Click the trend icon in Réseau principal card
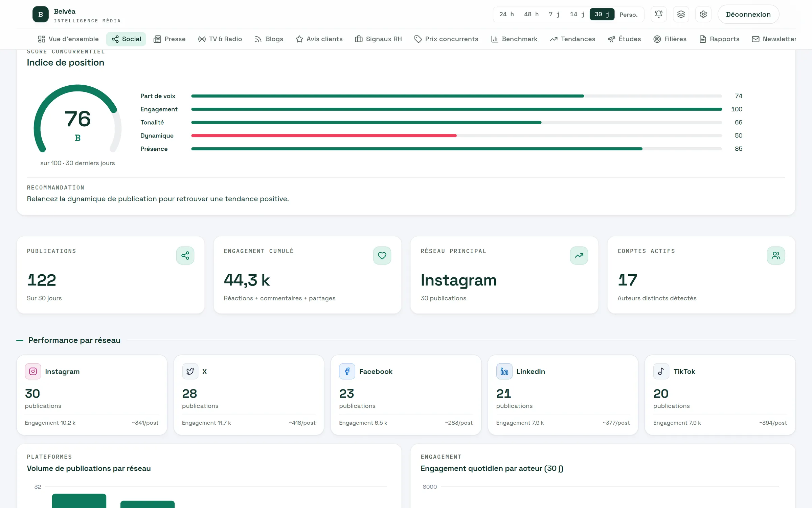Viewport: 812px width, 508px height. point(579,255)
